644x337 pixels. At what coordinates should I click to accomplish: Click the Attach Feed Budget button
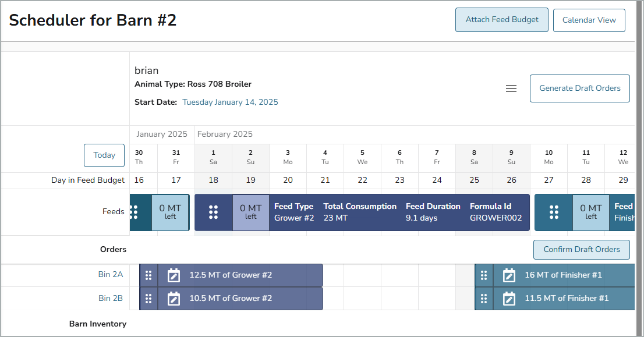tap(502, 20)
